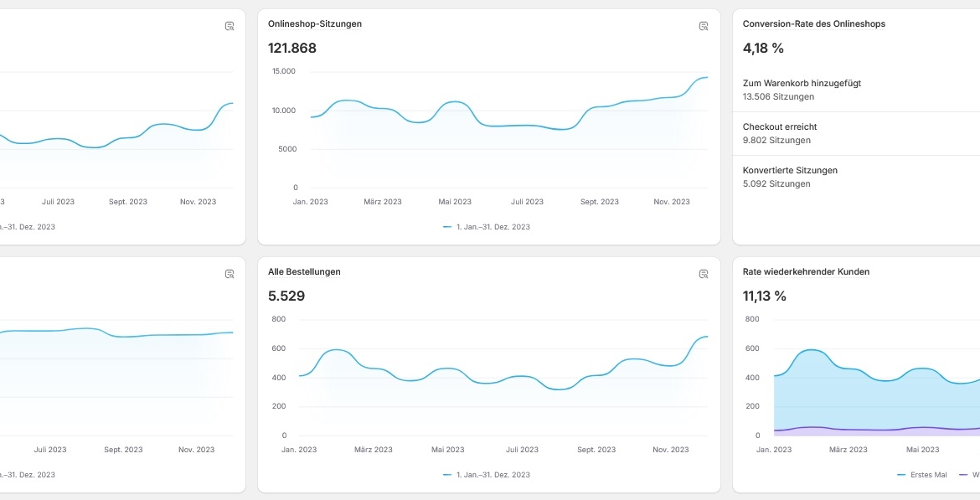Click the 15.000 axis label in Onlineshop-Sitzungen

[x=284, y=71]
